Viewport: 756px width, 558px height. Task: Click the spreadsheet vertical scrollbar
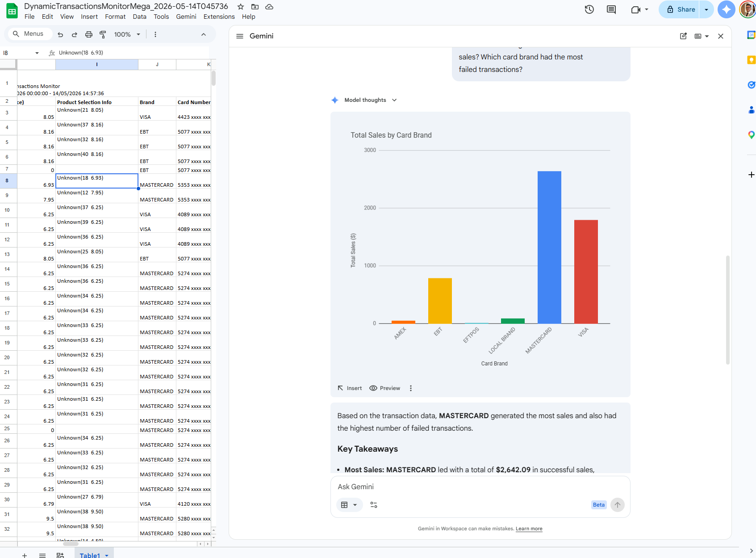tap(213, 78)
